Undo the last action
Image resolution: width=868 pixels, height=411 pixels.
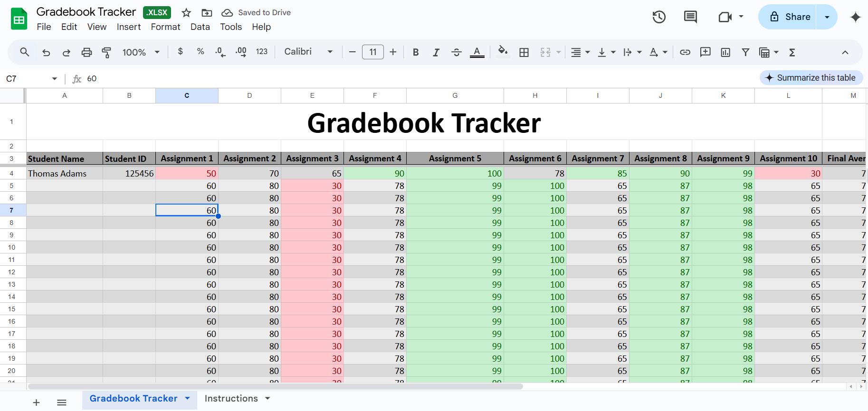click(x=46, y=52)
